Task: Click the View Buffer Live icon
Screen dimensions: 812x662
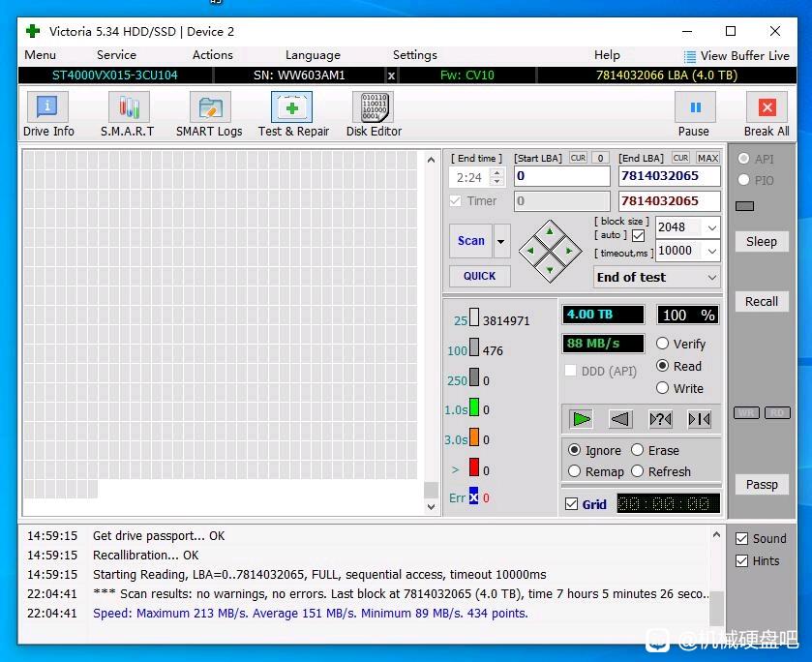Action: pos(689,56)
